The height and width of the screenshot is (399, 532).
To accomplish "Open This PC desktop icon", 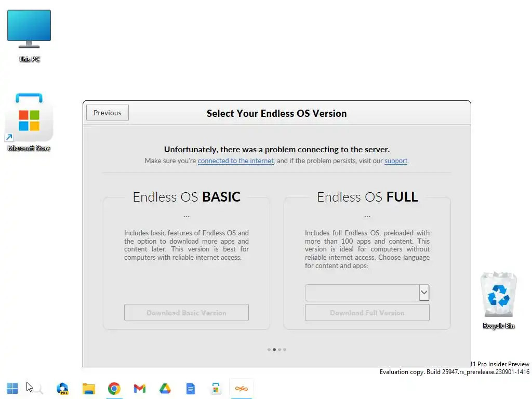I will click(x=29, y=36).
